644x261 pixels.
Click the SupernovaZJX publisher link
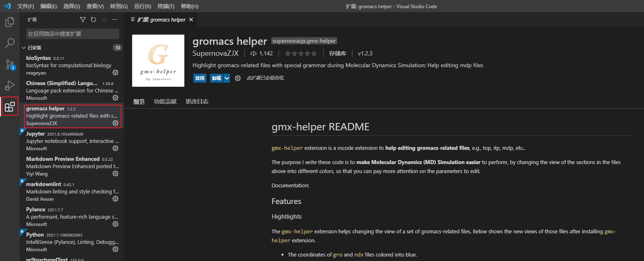[215, 53]
